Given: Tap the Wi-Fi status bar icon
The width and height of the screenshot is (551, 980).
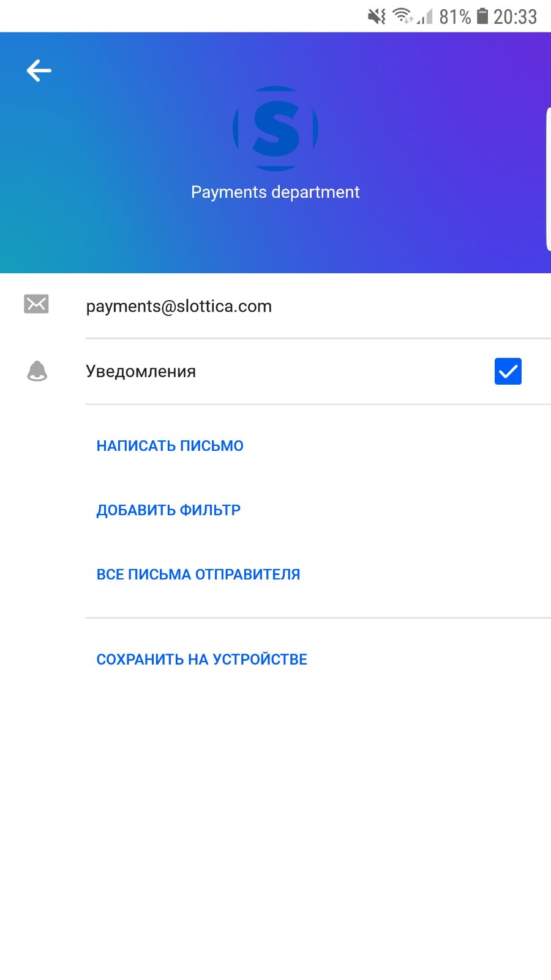Looking at the screenshot, I should point(403,16).
